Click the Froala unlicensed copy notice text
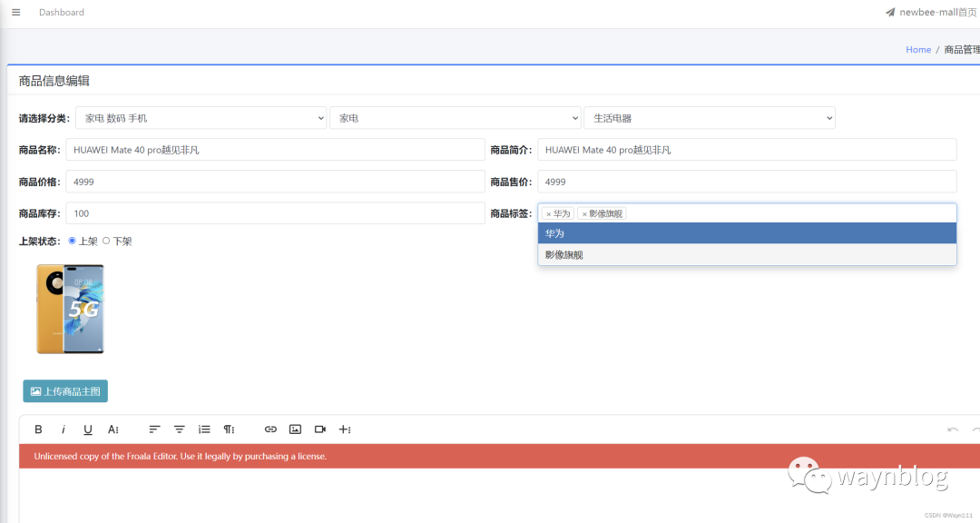 [181, 456]
